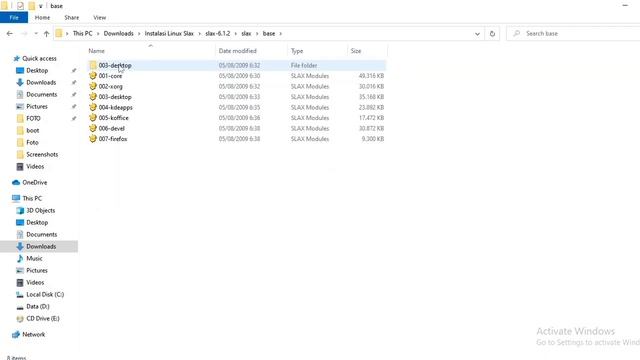Expand chevron after Downloads in breadcrumb
640x360 pixels.
point(139,33)
